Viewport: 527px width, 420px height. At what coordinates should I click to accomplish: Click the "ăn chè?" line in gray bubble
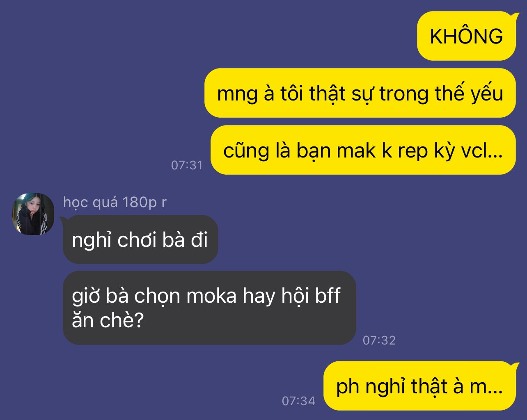tap(107, 320)
